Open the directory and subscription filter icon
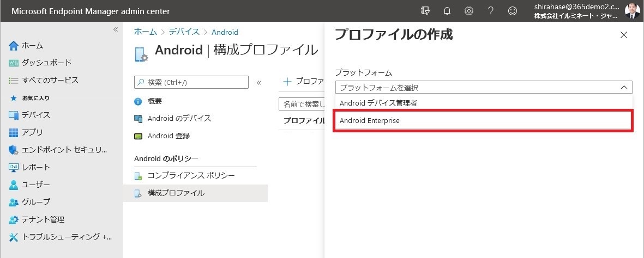Image resolution: width=644 pixels, height=258 pixels. (x=425, y=11)
